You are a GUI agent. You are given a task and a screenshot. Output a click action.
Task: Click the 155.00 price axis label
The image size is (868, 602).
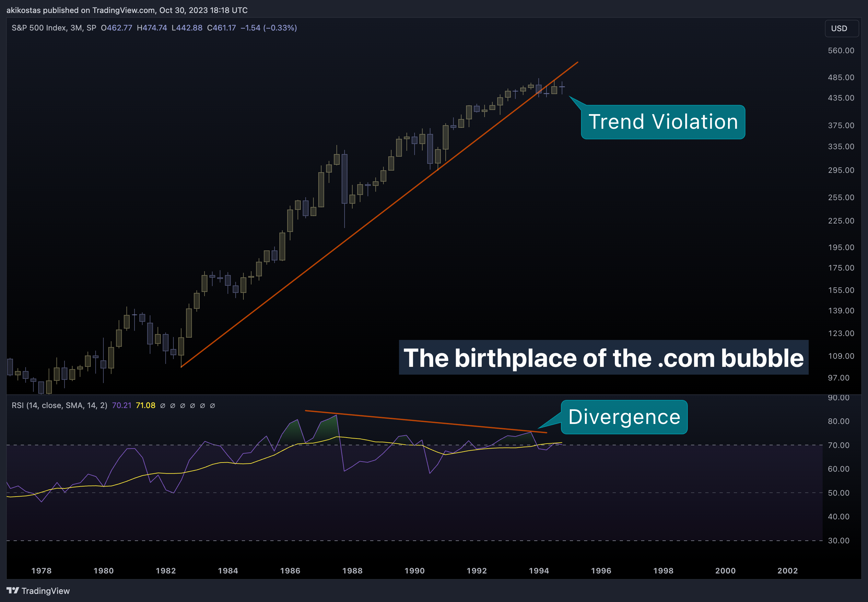tap(841, 290)
